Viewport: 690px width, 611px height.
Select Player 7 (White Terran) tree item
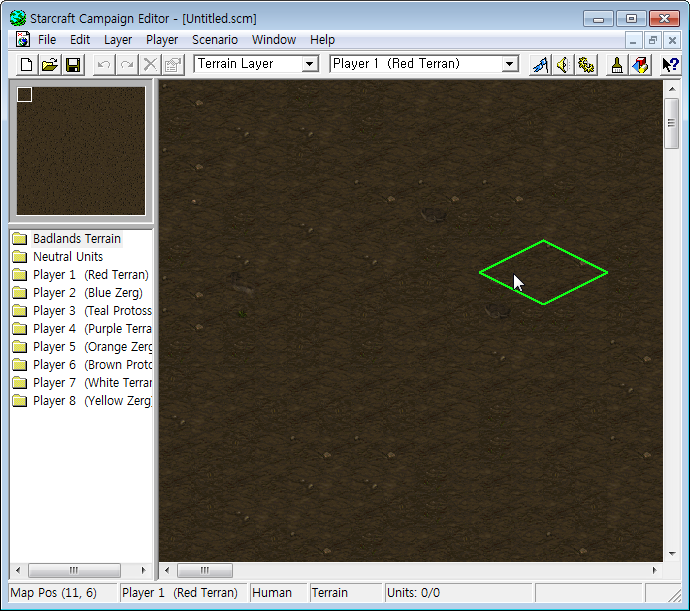click(x=92, y=383)
